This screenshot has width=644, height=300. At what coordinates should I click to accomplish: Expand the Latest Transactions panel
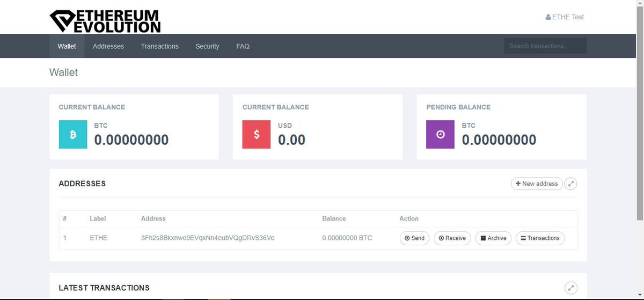tap(571, 288)
